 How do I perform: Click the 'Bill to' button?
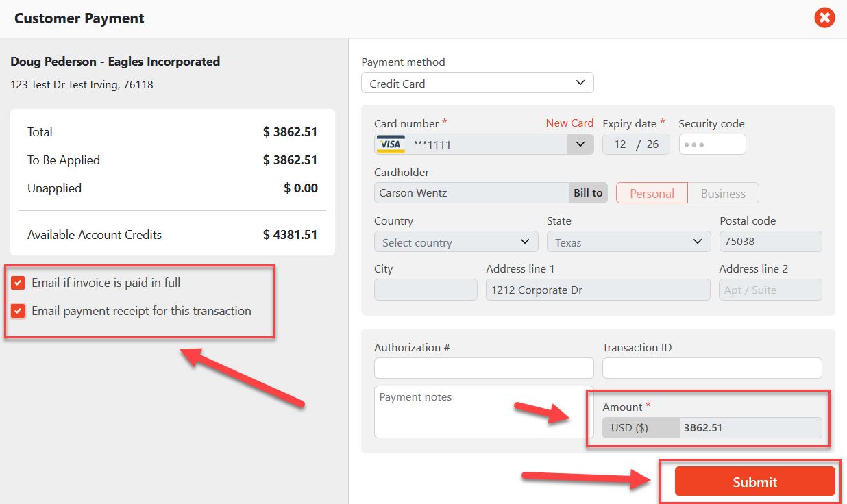click(x=588, y=192)
